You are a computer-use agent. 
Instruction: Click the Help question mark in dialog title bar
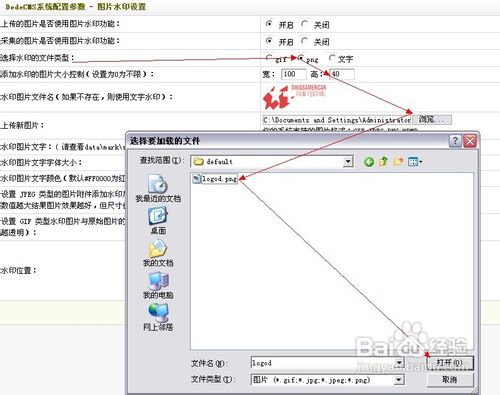pos(455,141)
